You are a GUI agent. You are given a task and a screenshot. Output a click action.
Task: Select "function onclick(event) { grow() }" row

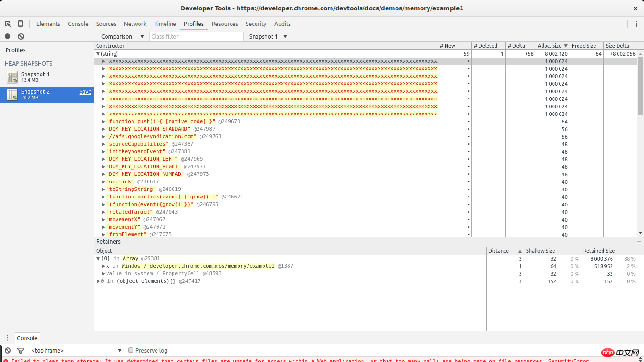366,197
